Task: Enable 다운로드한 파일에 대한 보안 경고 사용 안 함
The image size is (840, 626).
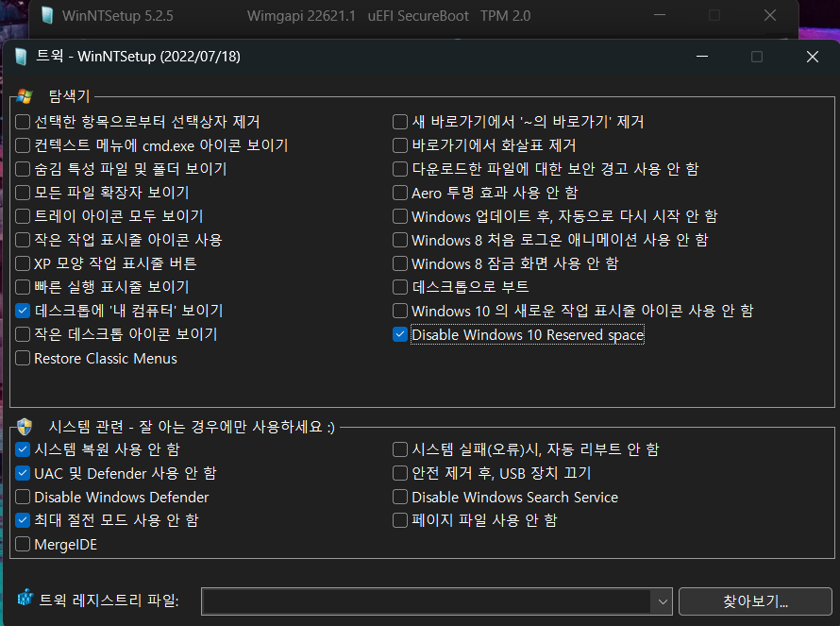Action: [400, 169]
